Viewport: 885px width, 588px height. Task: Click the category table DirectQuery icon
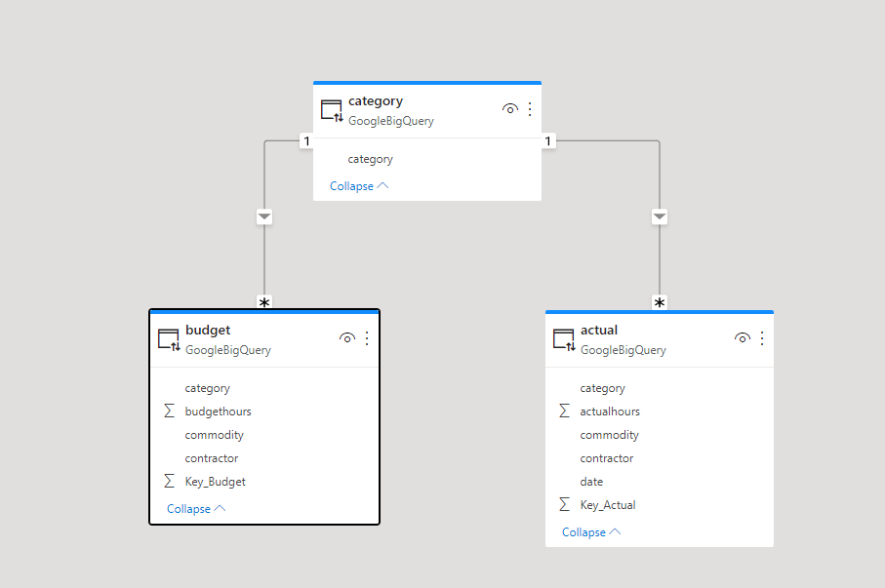click(x=332, y=110)
